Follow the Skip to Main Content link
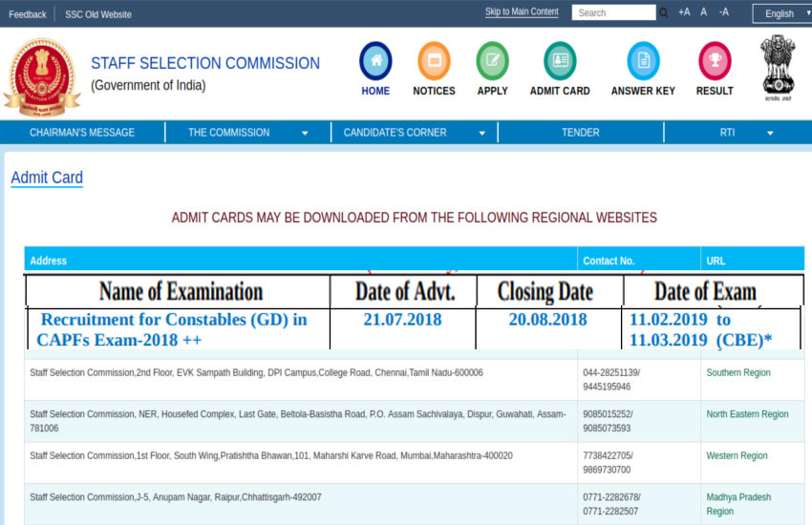The height and width of the screenshot is (525, 812). pos(522,12)
